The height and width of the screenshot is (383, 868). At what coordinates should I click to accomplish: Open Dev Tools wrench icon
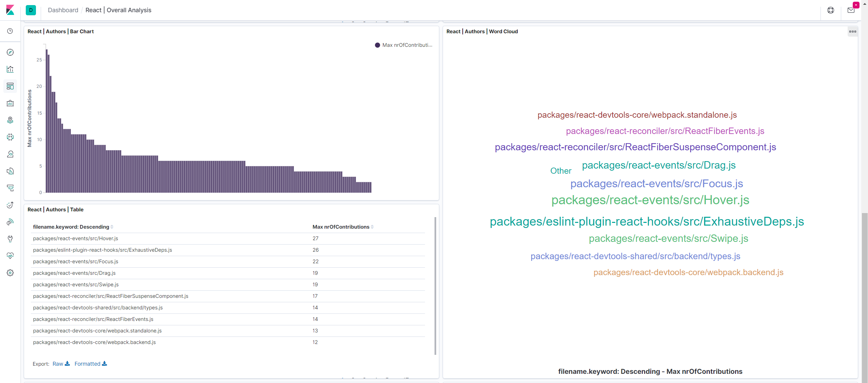[10, 239]
